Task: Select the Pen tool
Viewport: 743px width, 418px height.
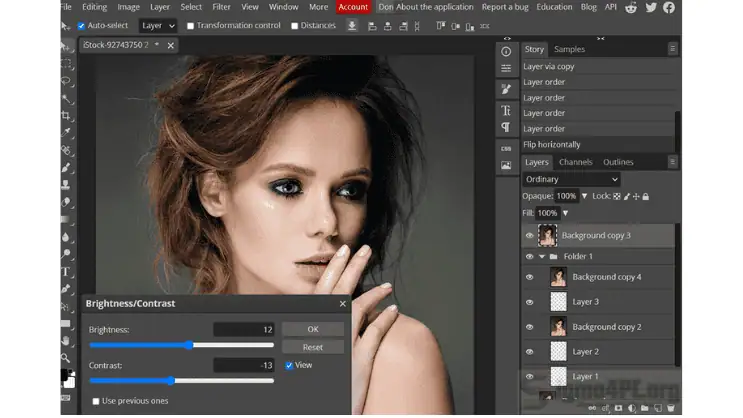Action: [x=67, y=289]
